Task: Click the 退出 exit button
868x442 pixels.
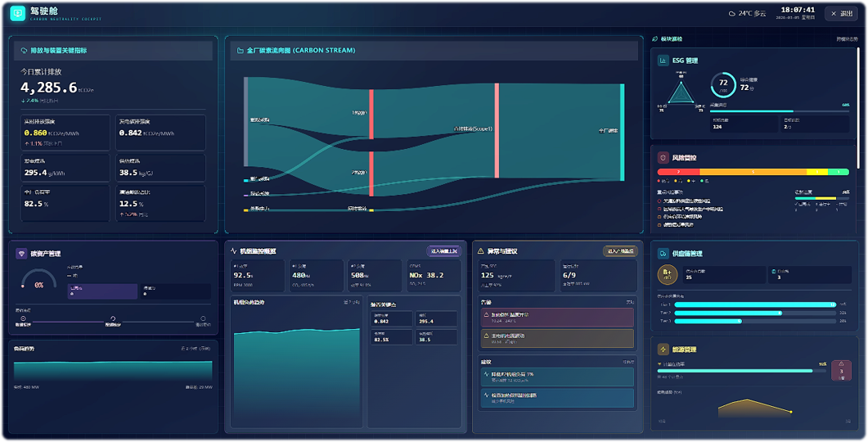Action: pyautogui.click(x=842, y=13)
